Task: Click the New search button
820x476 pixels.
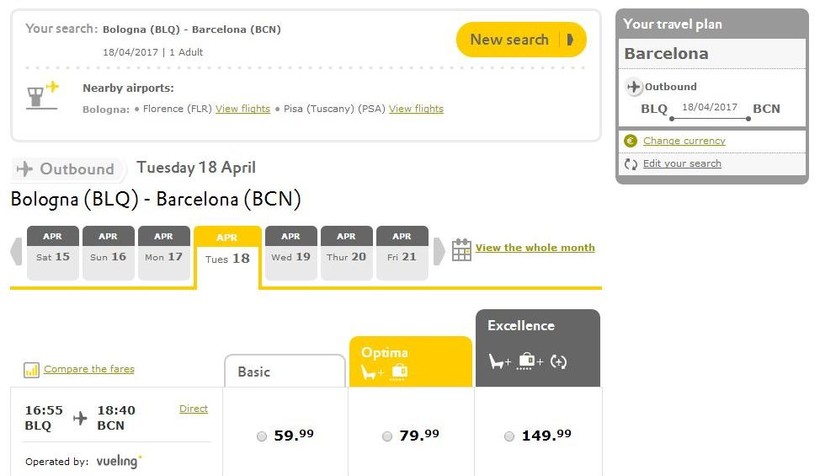Action: pyautogui.click(x=521, y=40)
